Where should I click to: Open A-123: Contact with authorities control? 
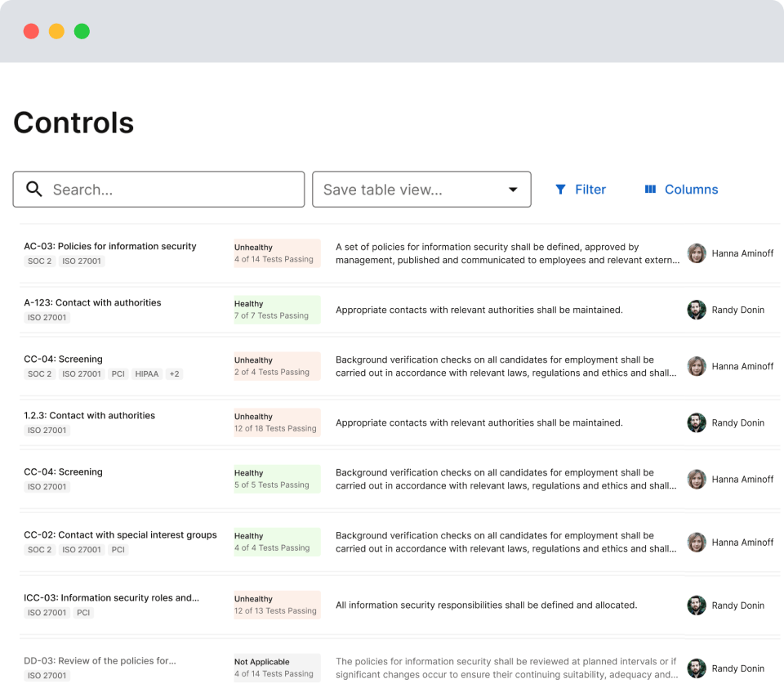point(92,302)
